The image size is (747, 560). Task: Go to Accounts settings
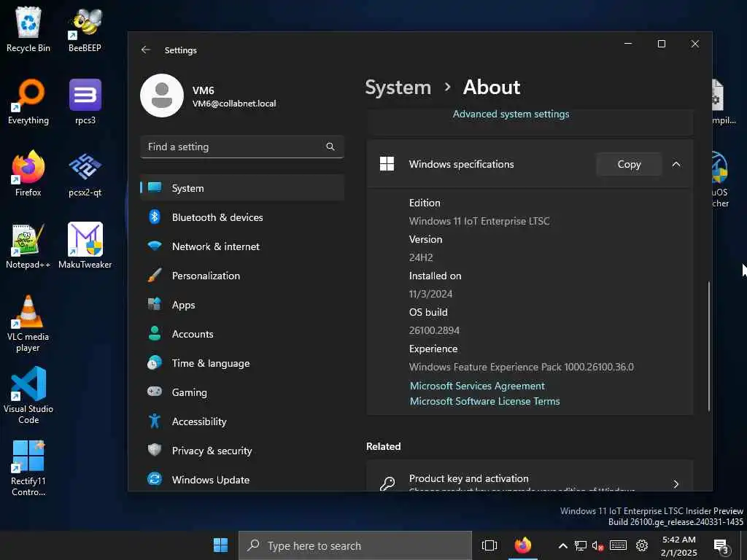click(x=242, y=334)
